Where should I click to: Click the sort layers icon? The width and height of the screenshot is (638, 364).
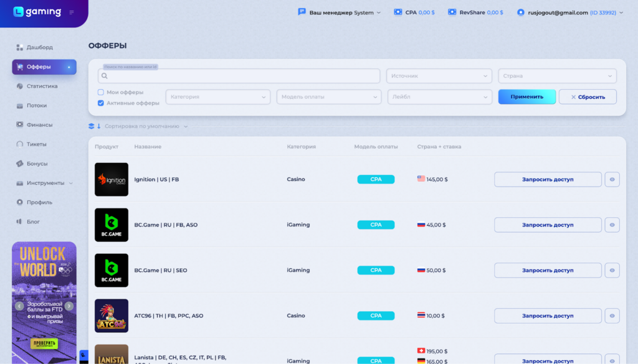point(91,126)
